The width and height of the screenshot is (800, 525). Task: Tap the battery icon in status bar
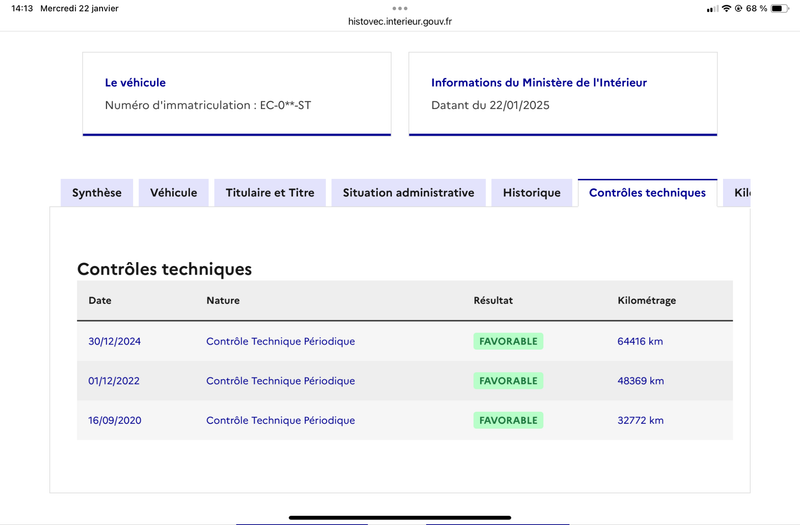[780, 8]
